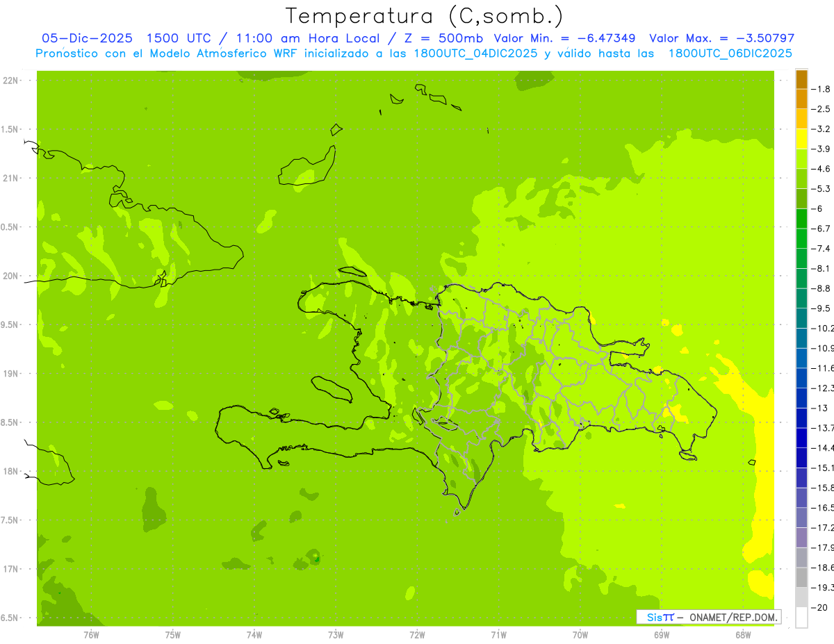Pick the green swatch between -6 and -6.7
The width and height of the screenshot is (834, 644).
pos(801,219)
